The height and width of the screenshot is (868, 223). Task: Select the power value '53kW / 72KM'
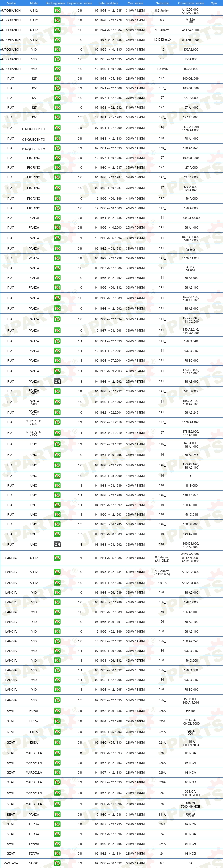tap(135, 700)
